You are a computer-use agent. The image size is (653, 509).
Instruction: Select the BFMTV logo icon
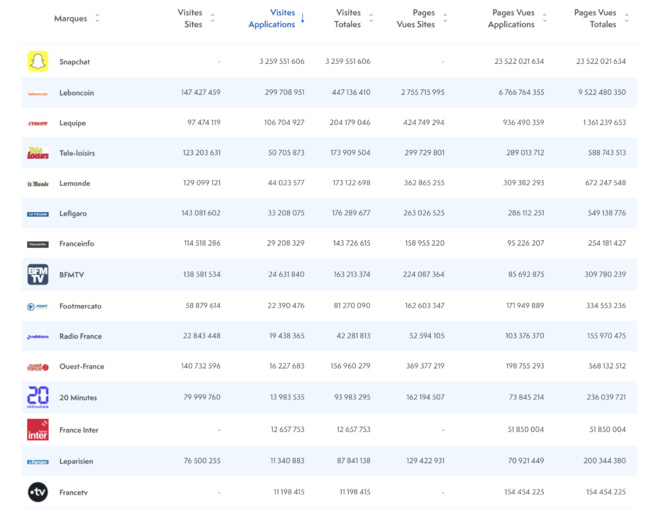tap(37, 275)
